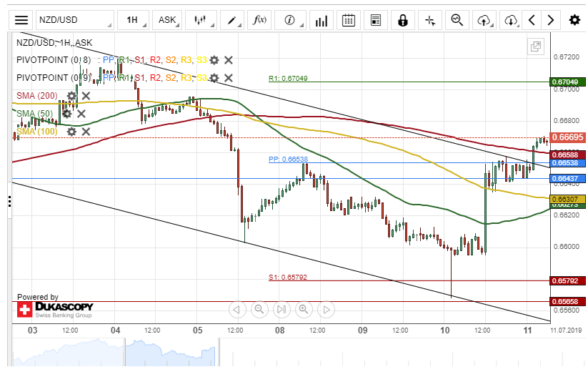Click the SMA (100) indicator label
Viewport: 588px width, 372px height.
(x=36, y=132)
